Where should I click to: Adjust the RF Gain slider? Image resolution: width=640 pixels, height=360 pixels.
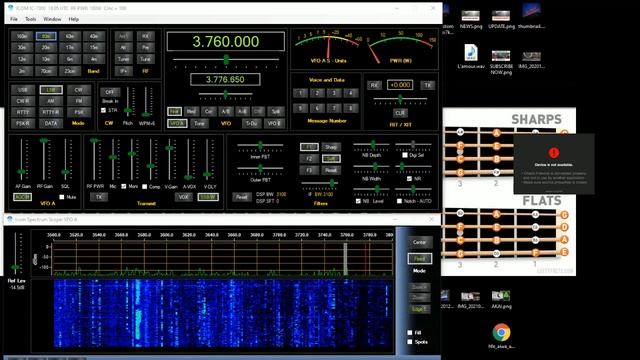click(x=44, y=160)
